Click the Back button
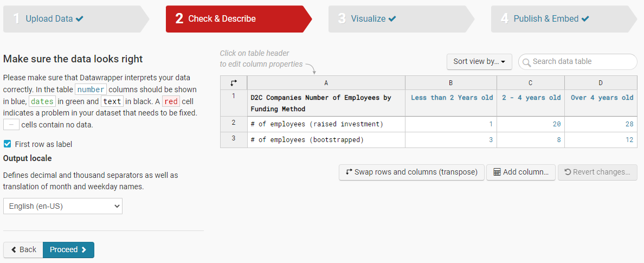Viewport: 644px width, 263px height. click(x=23, y=250)
